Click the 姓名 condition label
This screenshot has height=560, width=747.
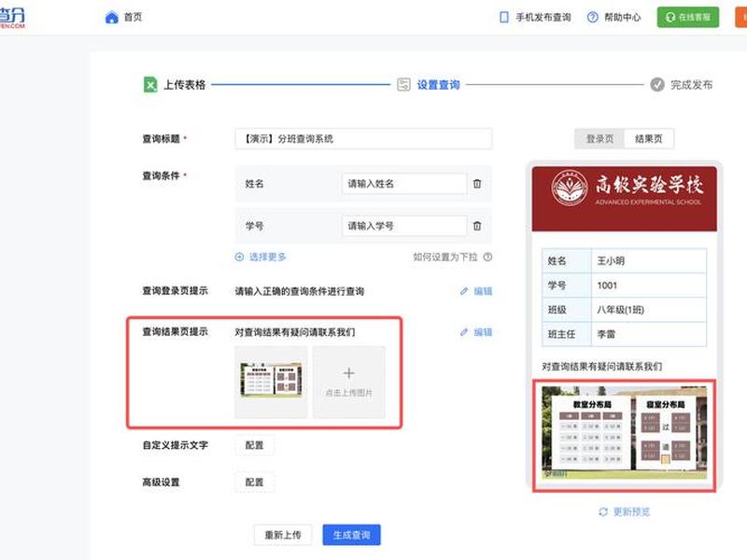[x=254, y=184]
